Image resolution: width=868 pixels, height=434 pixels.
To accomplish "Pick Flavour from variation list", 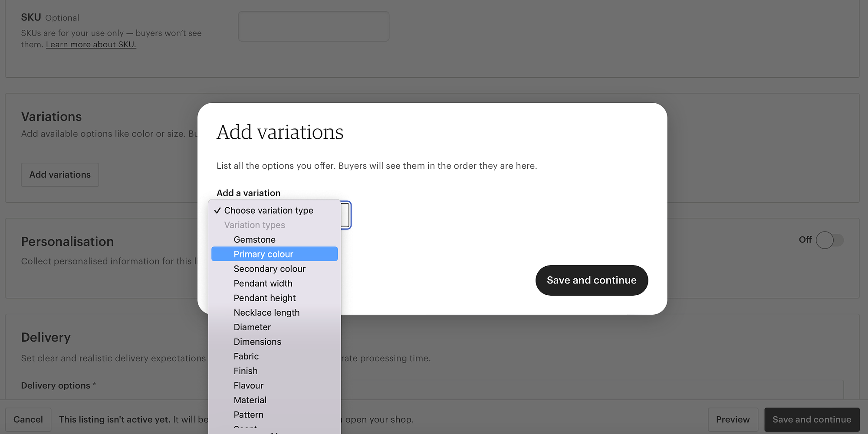I will coord(274,386).
